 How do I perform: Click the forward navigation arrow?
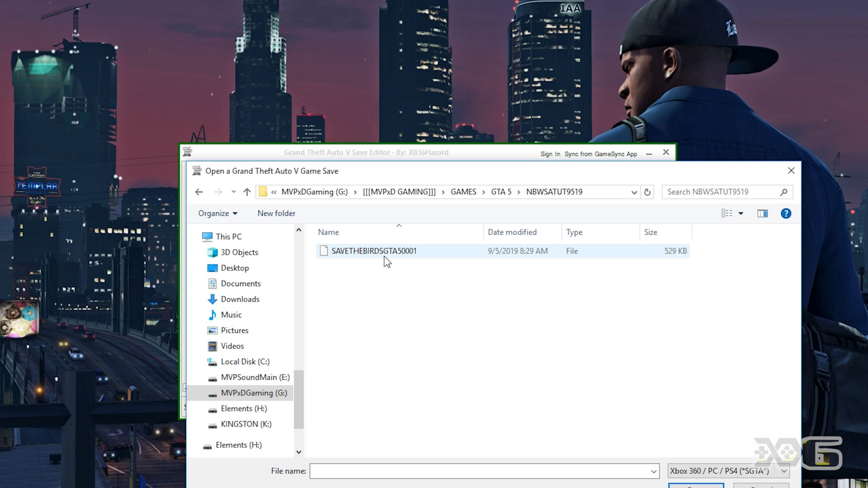coord(218,192)
